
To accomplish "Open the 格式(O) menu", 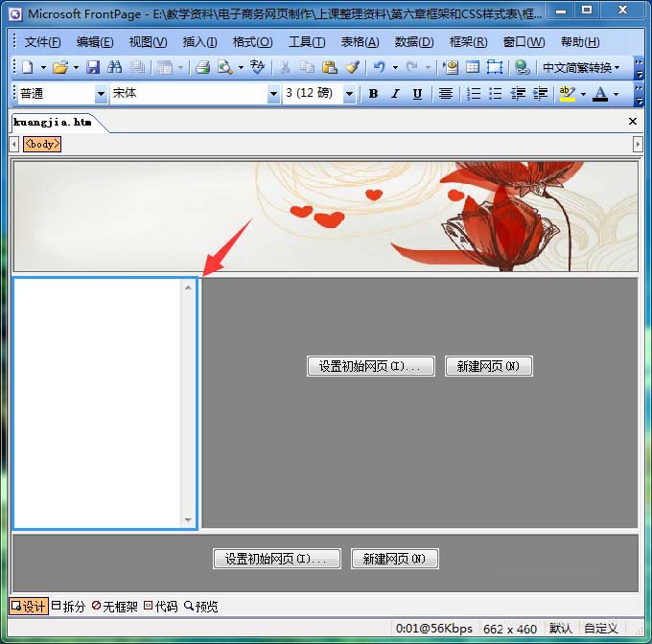I will coord(252,42).
